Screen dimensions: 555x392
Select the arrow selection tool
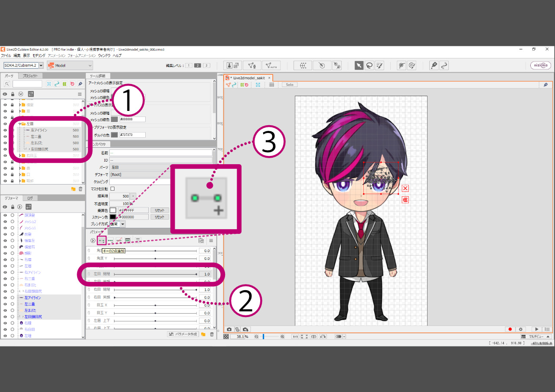click(x=359, y=65)
